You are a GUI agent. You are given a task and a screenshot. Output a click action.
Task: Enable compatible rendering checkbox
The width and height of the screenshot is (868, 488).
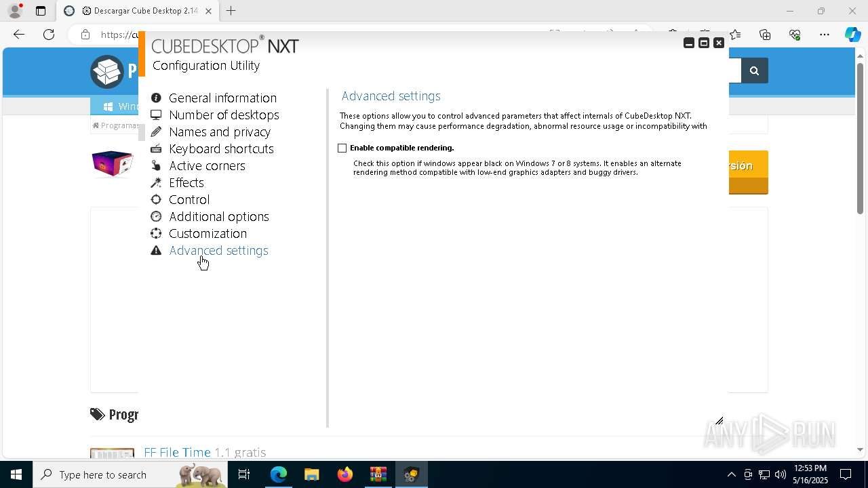(x=342, y=148)
